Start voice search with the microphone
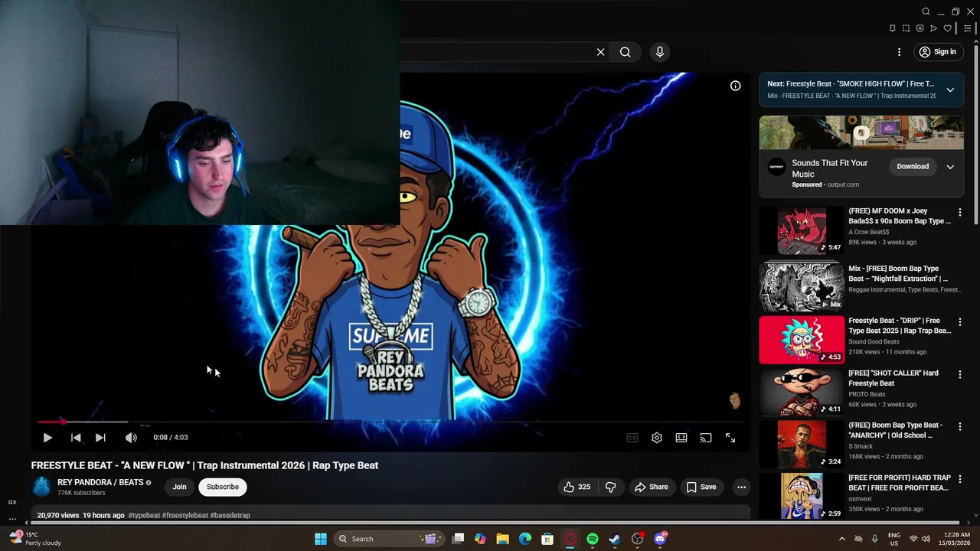This screenshot has height=551, width=980. (x=660, y=52)
